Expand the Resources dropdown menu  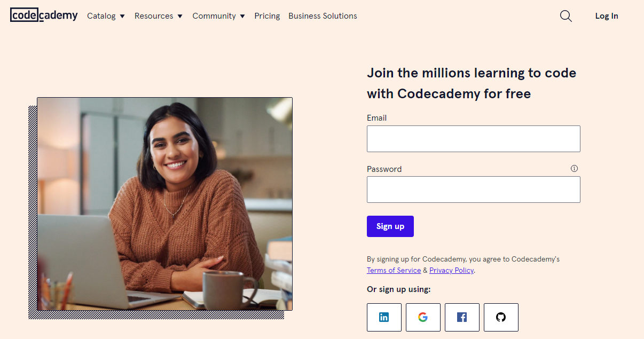[x=158, y=16]
